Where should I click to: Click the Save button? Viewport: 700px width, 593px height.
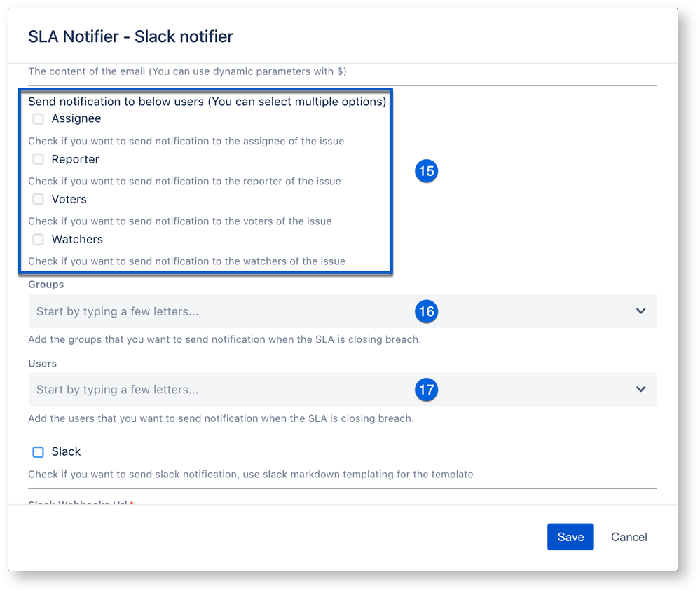tap(570, 536)
